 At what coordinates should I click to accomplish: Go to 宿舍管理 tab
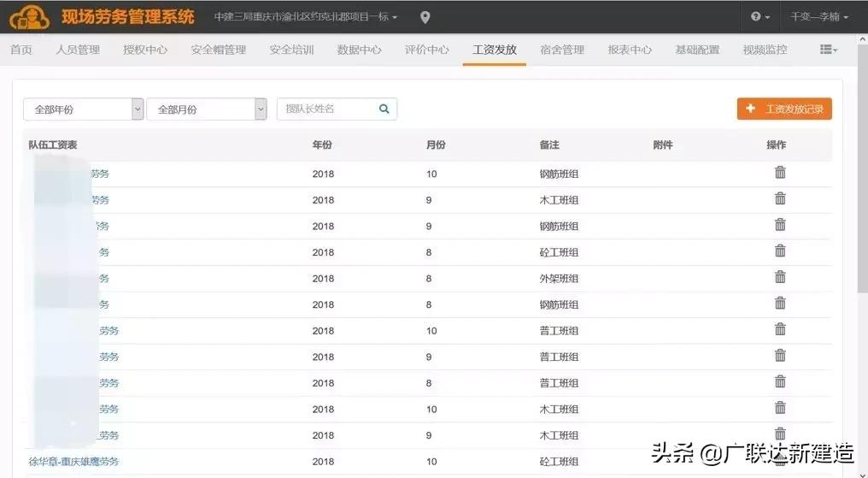coord(562,50)
